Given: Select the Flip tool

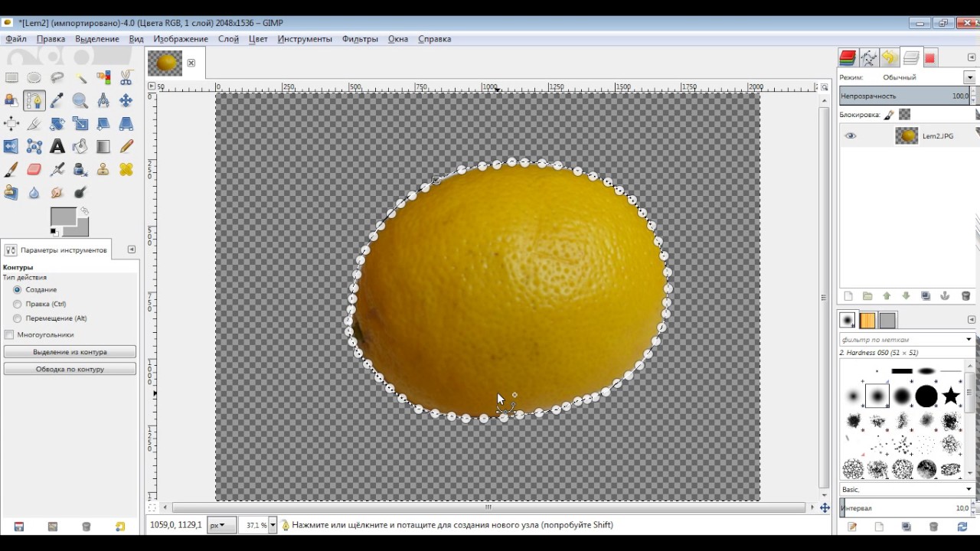Looking at the screenshot, I should tap(11, 146).
